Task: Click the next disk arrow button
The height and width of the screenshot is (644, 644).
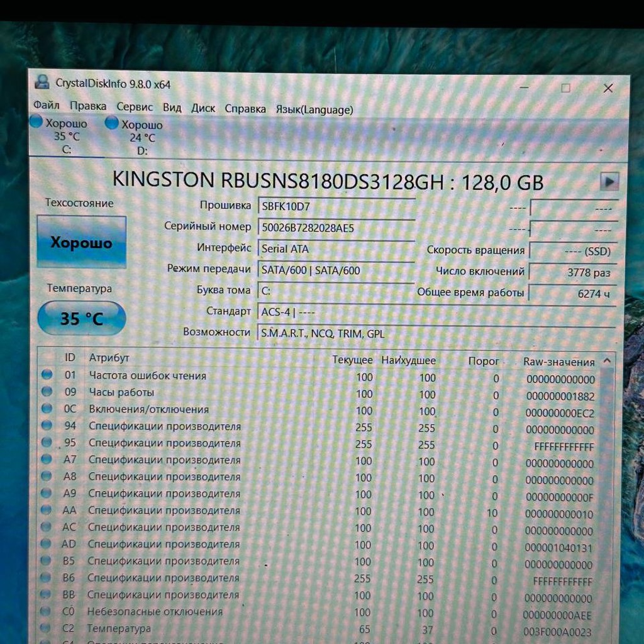Action: click(609, 182)
